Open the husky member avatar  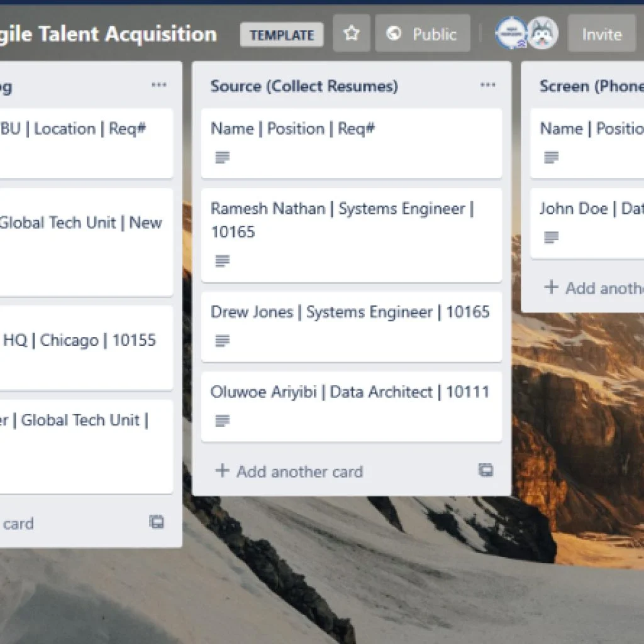(542, 34)
